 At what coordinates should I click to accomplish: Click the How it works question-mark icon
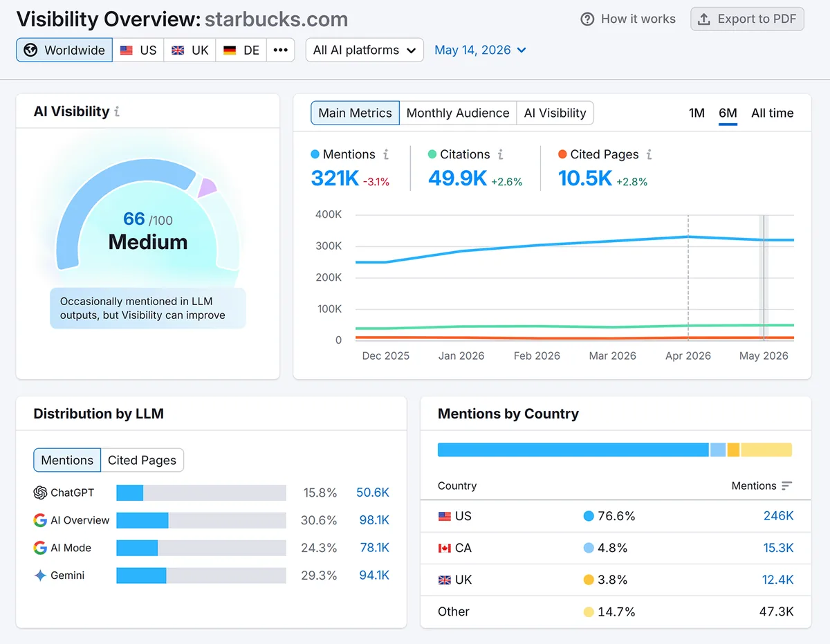pos(587,19)
